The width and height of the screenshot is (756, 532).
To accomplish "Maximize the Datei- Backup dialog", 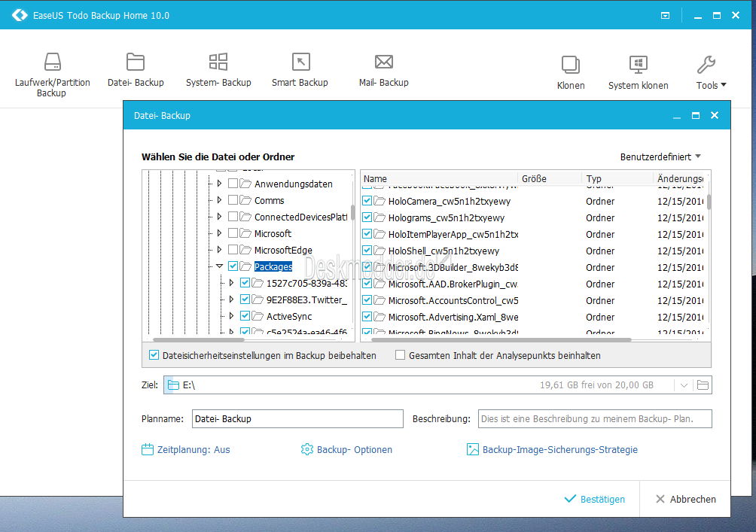I will [696, 115].
